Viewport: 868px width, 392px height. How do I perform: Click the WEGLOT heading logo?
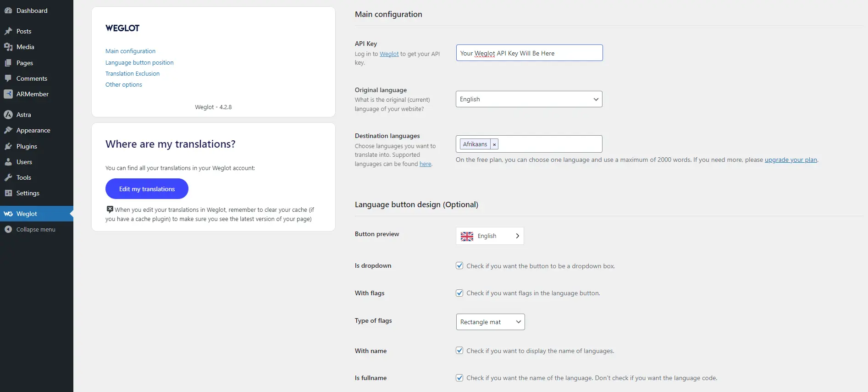(122, 28)
